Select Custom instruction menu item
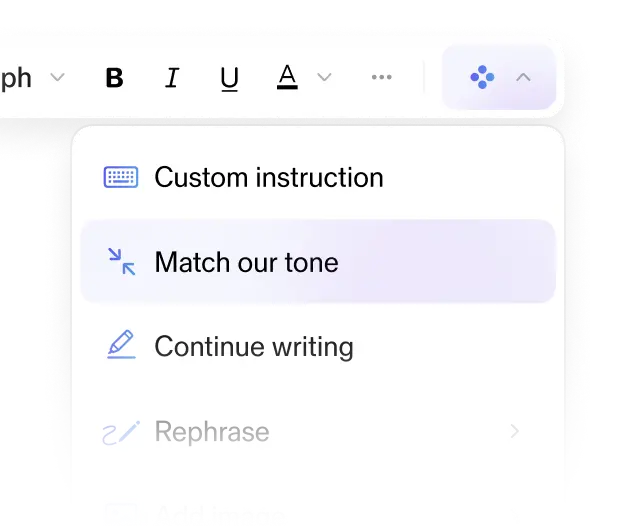The width and height of the screenshot is (636, 526). pyautogui.click(x=268, y=177)
